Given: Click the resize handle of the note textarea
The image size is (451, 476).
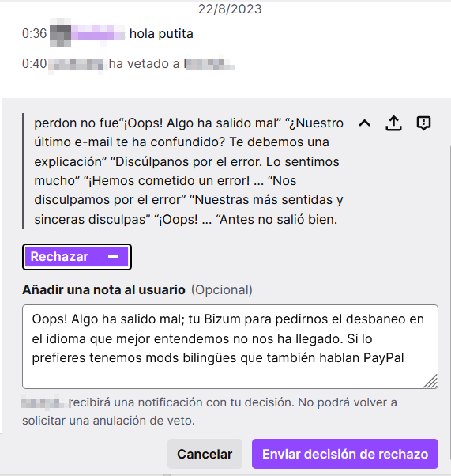Looking at the screenshot, I should (x=430, y=382).
